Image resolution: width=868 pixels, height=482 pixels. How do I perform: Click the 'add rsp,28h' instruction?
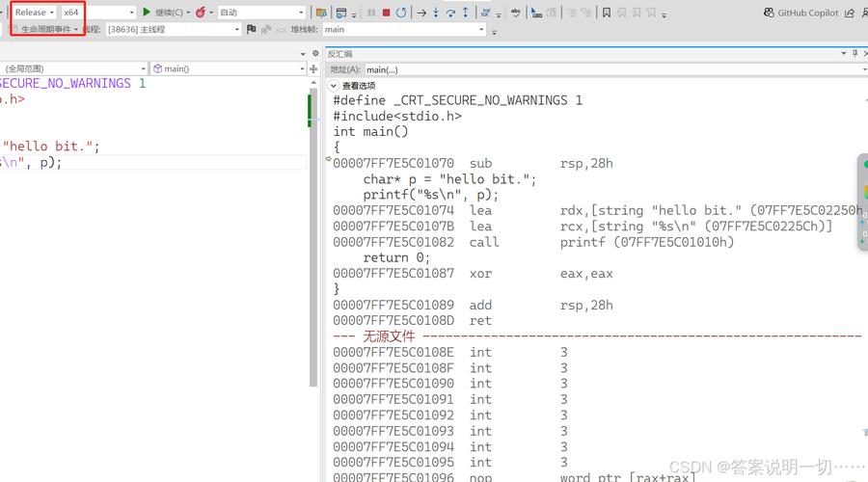(473, 305)
